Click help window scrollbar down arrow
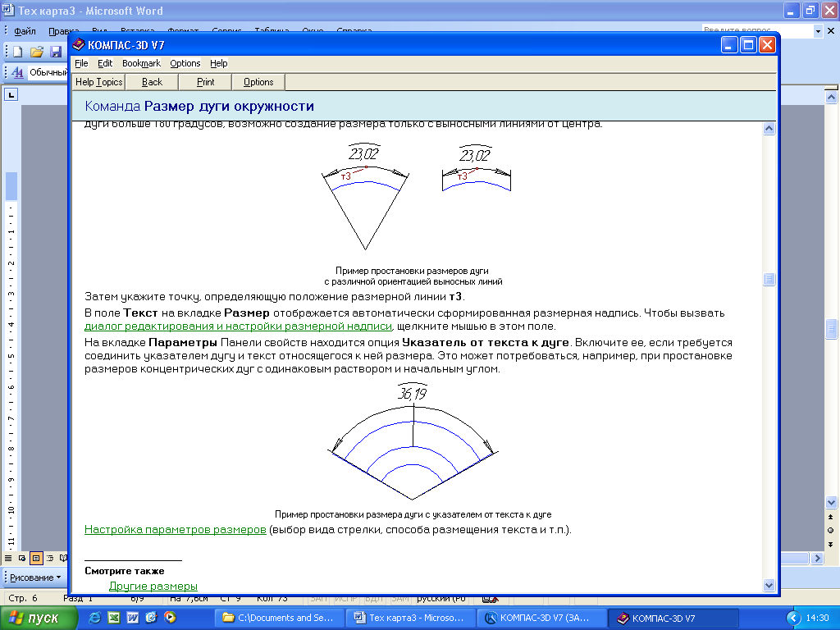Screen dimensions: 840x630 pyautogui.click(x=769, y=586)
